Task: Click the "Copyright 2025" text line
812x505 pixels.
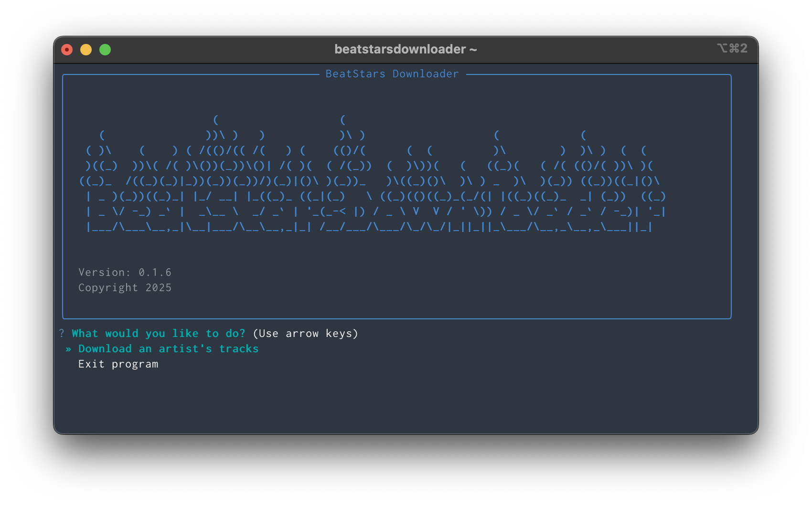Action: (125, 287)
